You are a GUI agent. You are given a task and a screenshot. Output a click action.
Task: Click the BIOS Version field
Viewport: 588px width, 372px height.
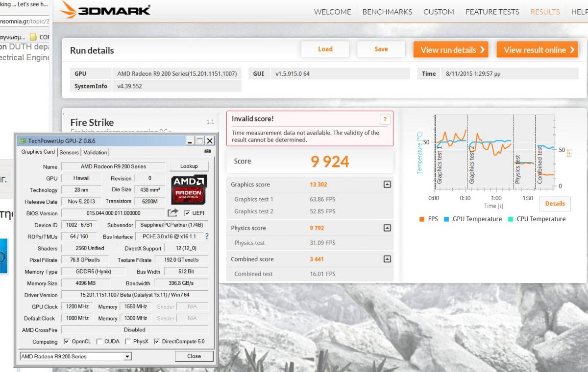(113, 213)
